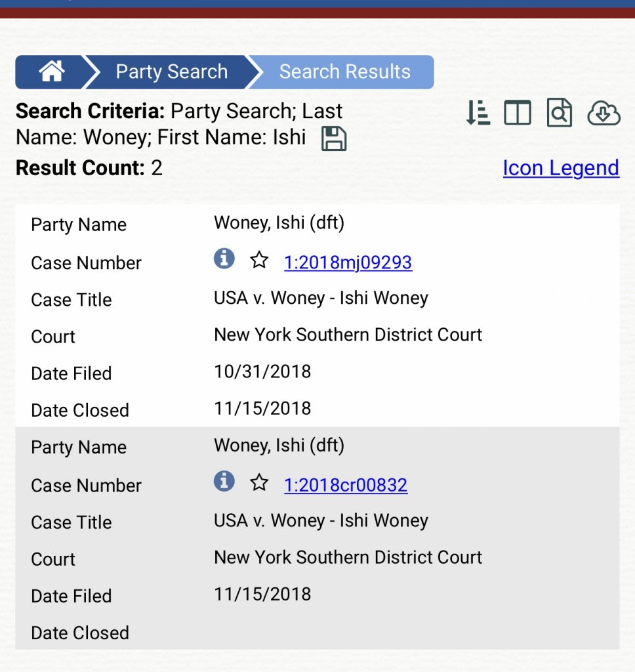Download results with the cloud icon
The image size is (635, 672).
604,114
